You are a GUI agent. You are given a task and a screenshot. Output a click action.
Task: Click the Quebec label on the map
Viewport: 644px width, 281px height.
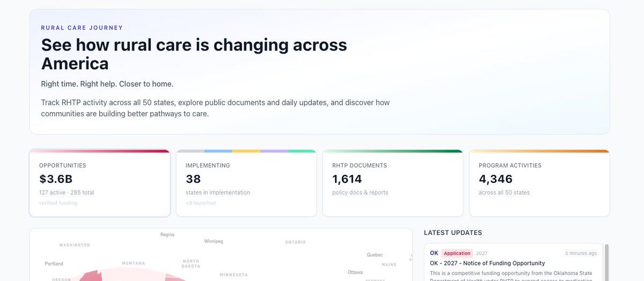(375, 255)
